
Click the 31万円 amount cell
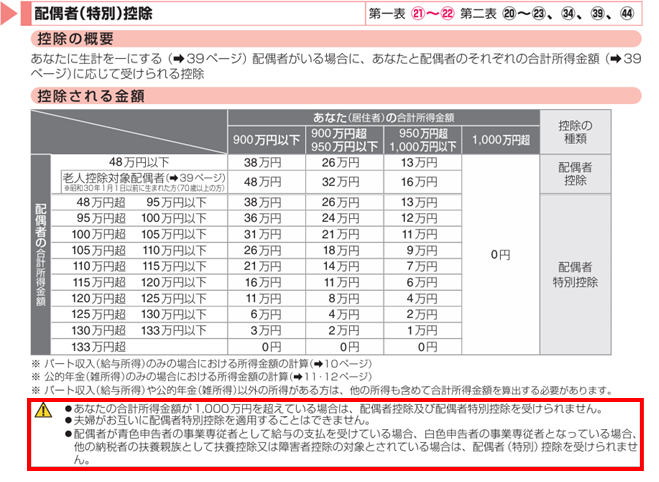pos(266,234)
